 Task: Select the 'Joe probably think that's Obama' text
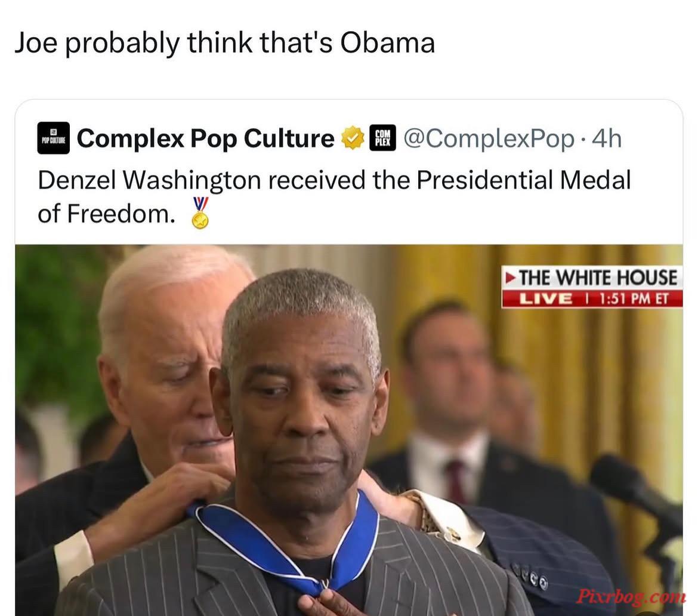pyautogui.click(x=225, y=43)
